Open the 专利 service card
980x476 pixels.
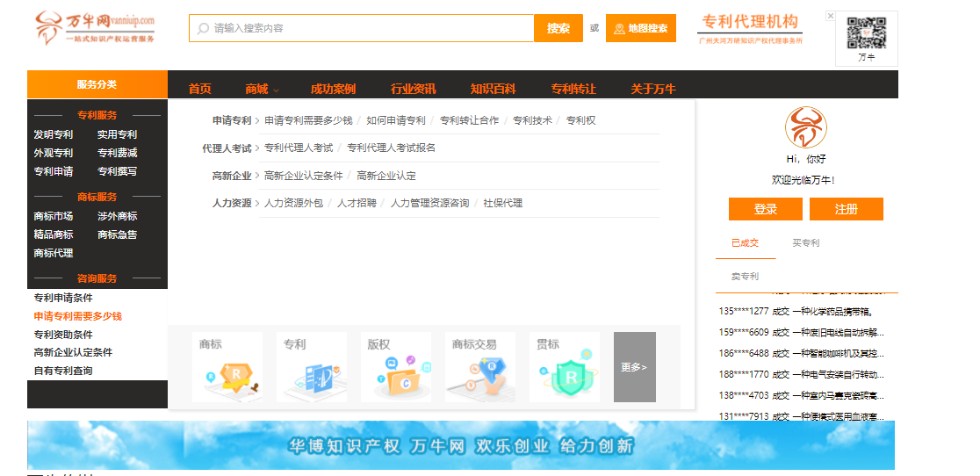pyautogui.click(x=311, y=367)
